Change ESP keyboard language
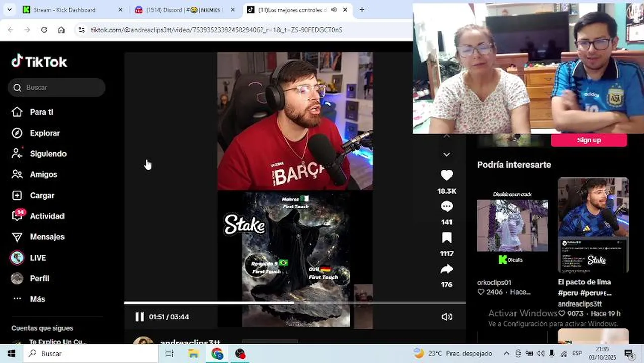The image size is (644, 363). pos(577,353)
